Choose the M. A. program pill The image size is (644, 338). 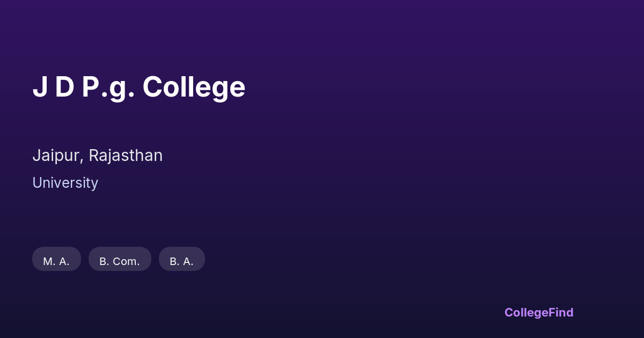56,259
